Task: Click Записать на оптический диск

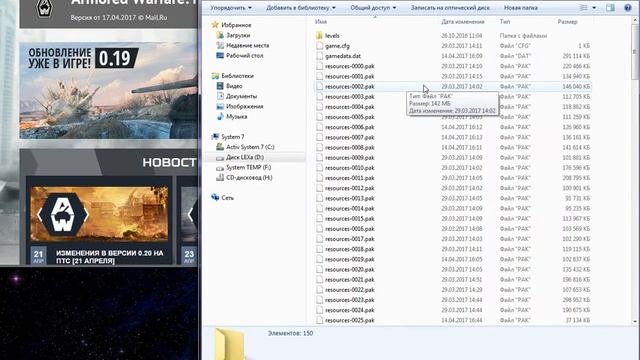Action: pyautogui.click(x=450, y=8)
